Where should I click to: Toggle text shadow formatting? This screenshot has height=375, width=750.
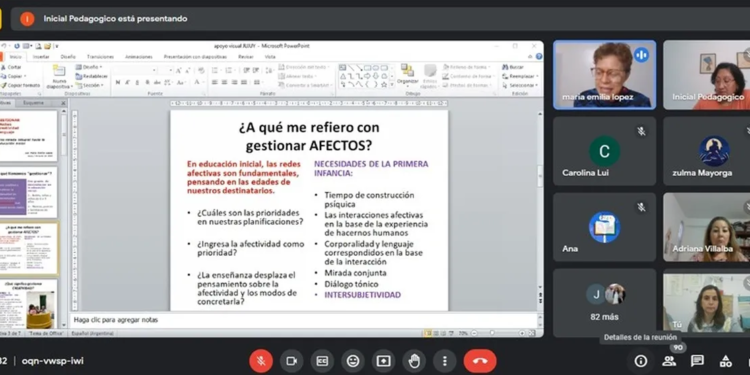147,82
